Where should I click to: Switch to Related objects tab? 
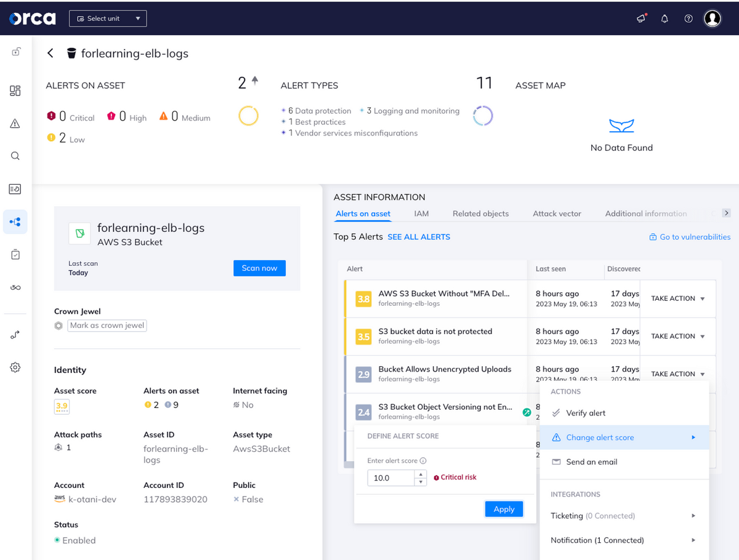481,214
